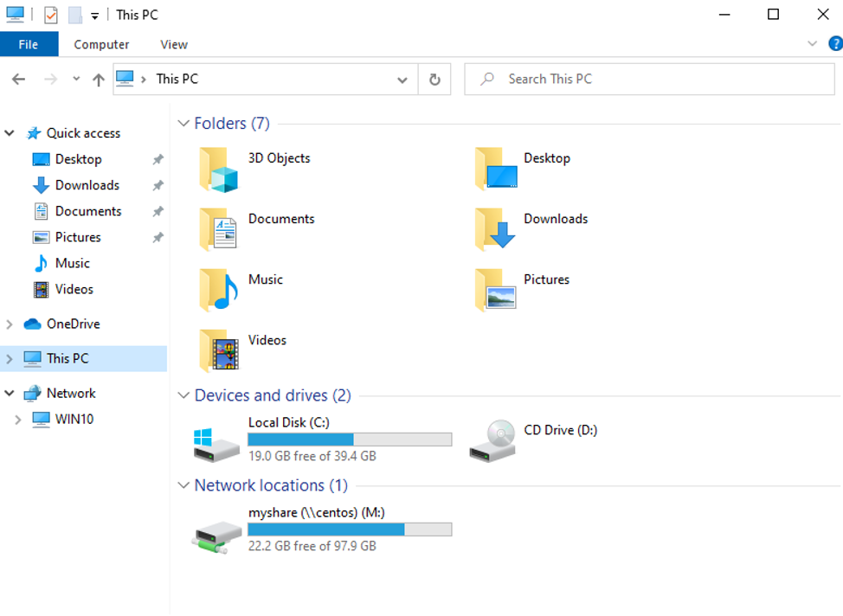The width and height of the screenshot is (843, 616).
Task: Refresh the current folder view
Action: (434, 79)
